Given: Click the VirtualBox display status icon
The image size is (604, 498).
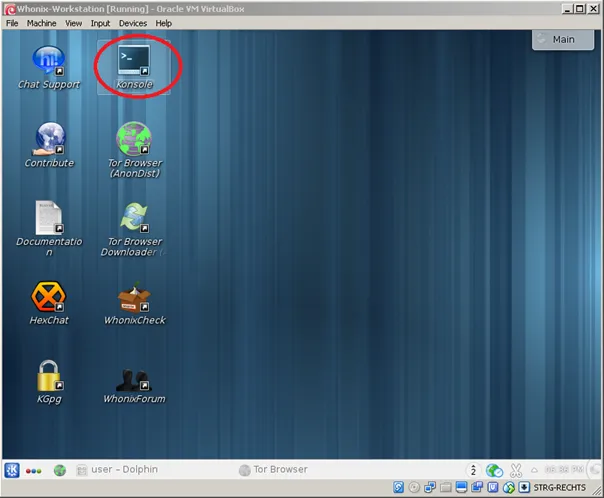Looking at the screenshot, I should click(x=461, y=488).
